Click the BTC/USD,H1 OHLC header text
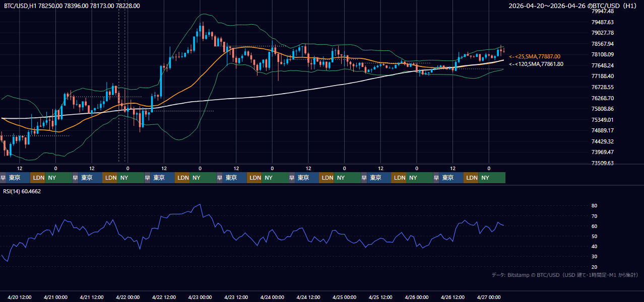This screenshot has width=644, height=302. pos(72,6)
